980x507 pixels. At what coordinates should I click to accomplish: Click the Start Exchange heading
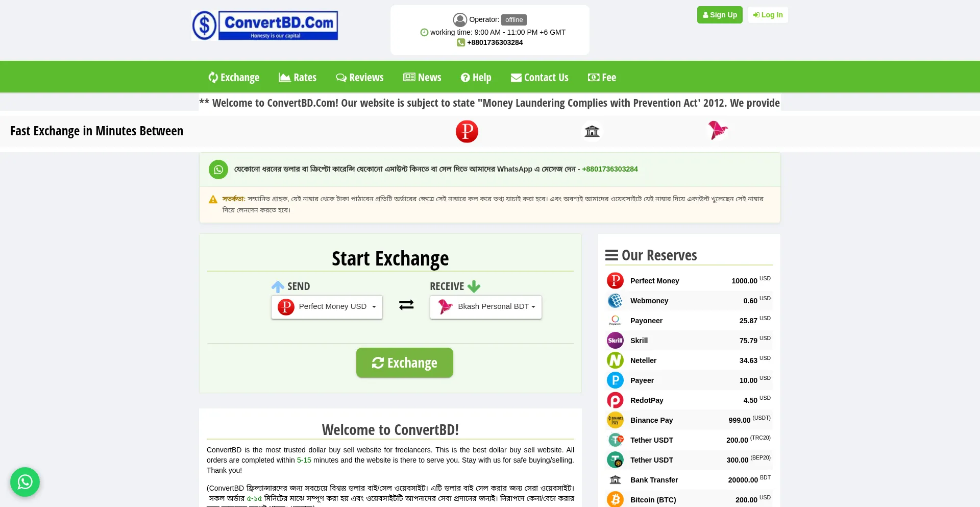[390, 259]
